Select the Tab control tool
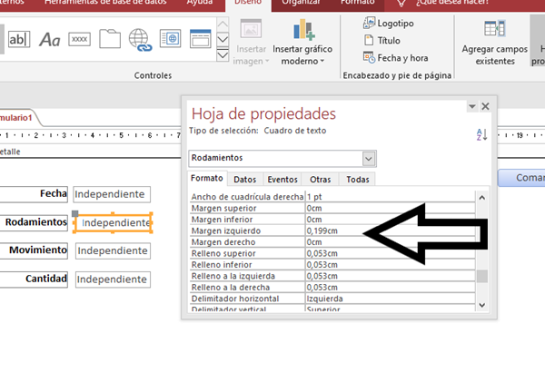 click(x=110, y=39)
